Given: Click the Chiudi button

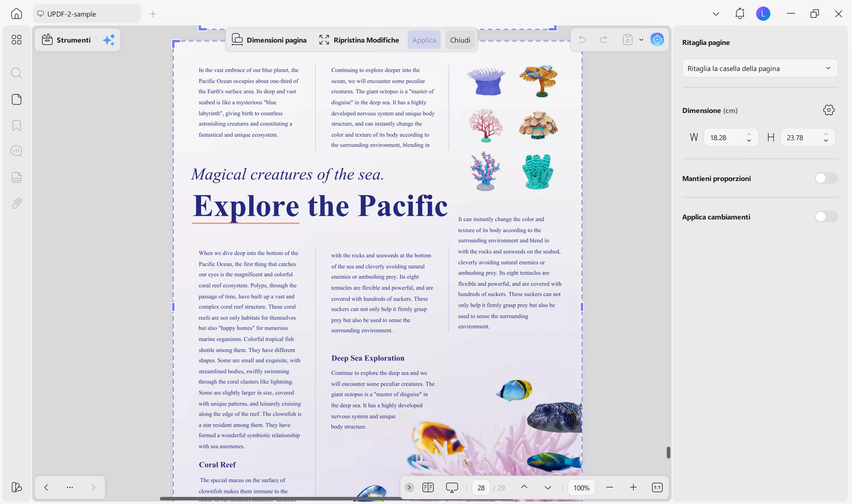Looking at the screenshot, I should point(460,39).
